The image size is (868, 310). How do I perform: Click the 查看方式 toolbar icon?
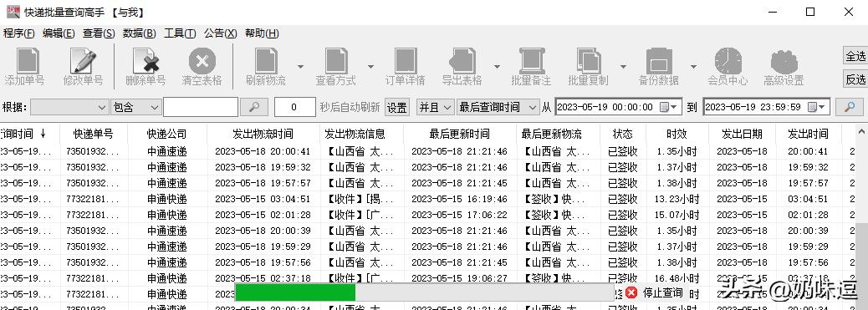(x=336, y=60)
